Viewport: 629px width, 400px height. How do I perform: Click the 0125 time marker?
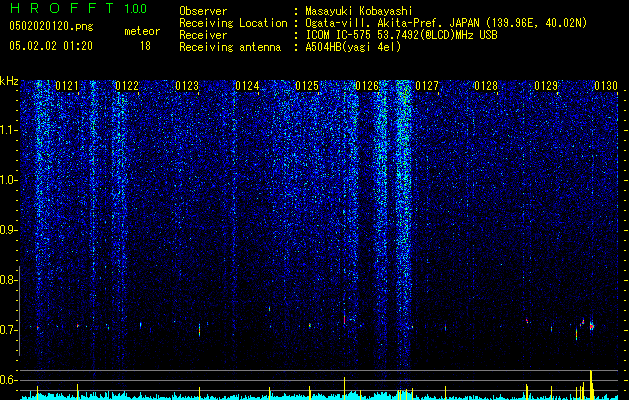click(x=307, y=86)
